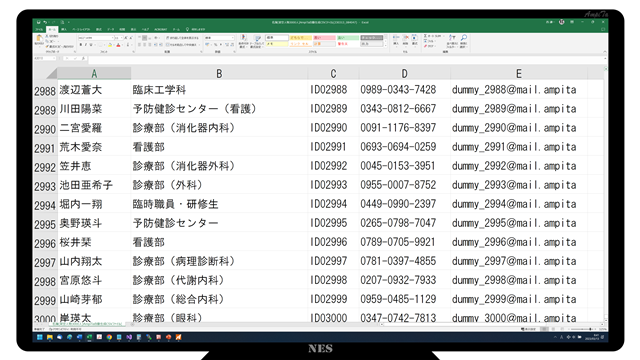Toggle Italic formatting in the Font group
640x360 pixels.
pyautogui.click(x=86, y=44)
